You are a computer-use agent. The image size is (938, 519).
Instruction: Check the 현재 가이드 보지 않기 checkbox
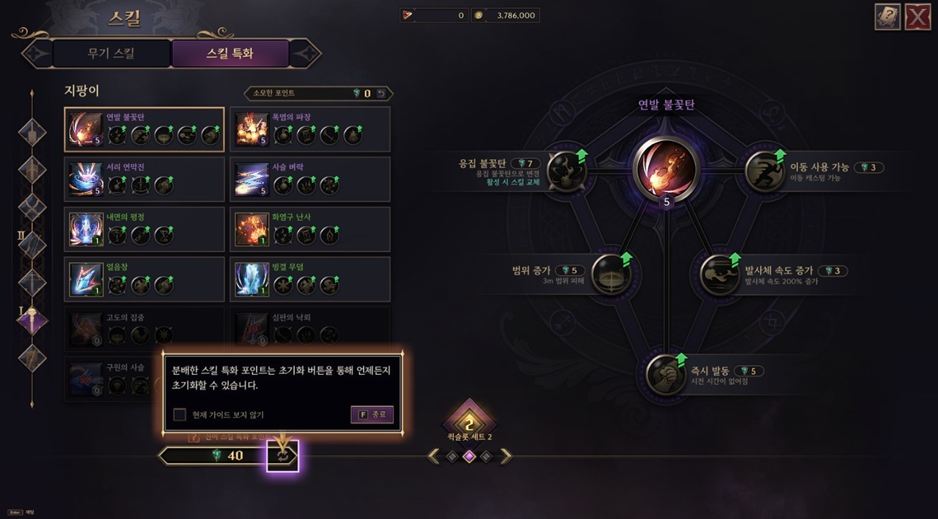[x=179, y=414]
